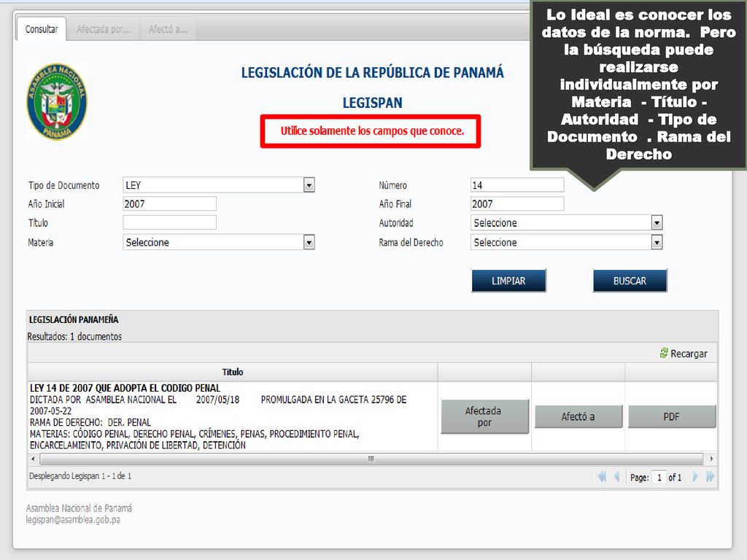Click the Afectada por result button

click(x=484, y=416)
